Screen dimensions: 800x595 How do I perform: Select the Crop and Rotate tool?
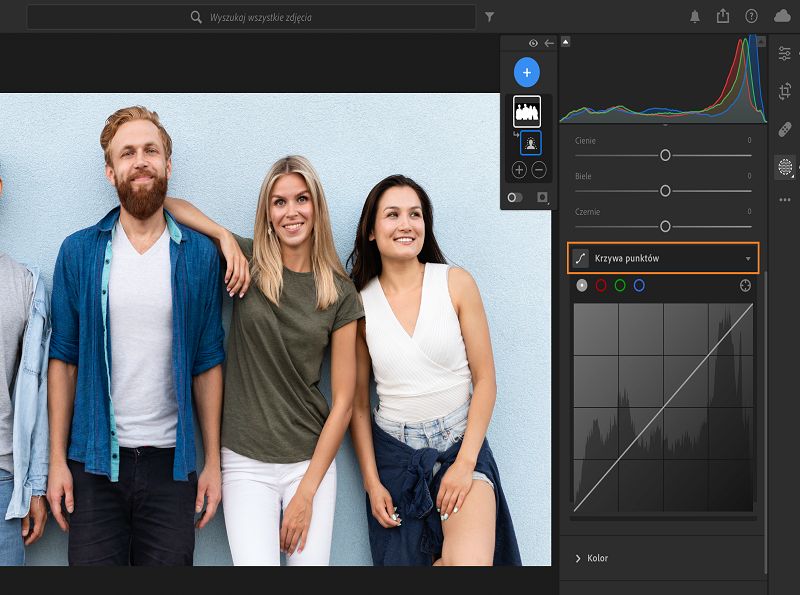pyautogui.click(x=785, y=91)
